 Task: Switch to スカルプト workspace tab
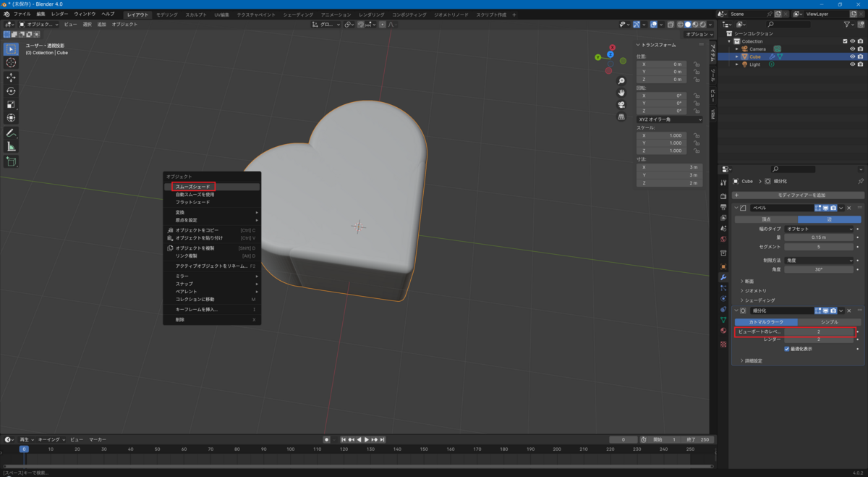pyautogui.click(x=195, y=14)
